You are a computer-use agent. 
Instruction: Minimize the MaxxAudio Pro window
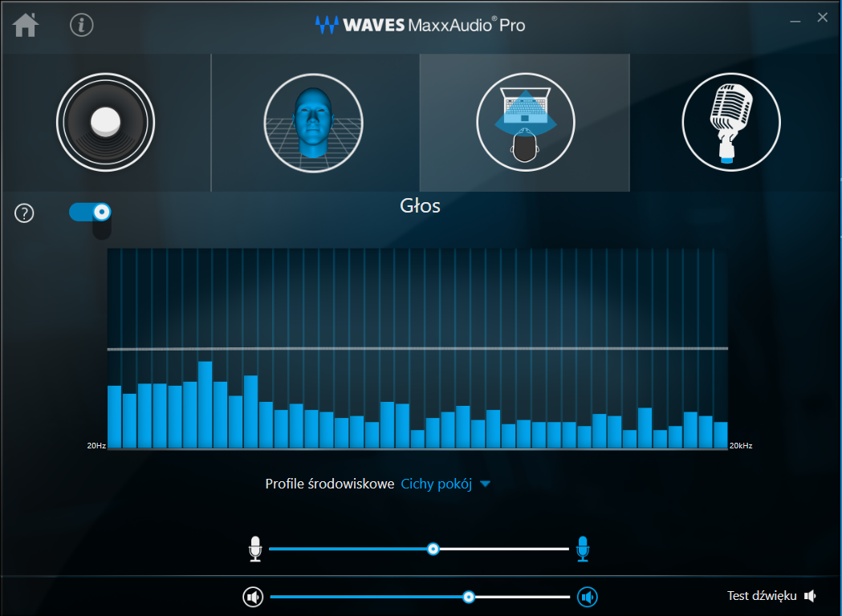click(795, 20)
